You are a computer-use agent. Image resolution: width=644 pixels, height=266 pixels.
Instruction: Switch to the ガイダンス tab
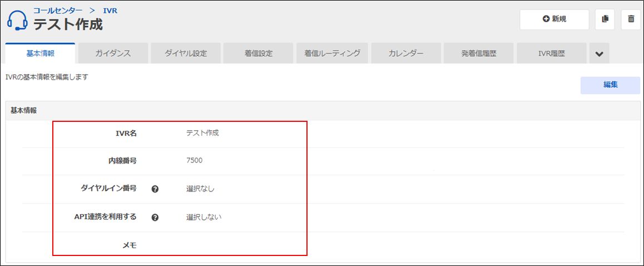coord(113,53)
